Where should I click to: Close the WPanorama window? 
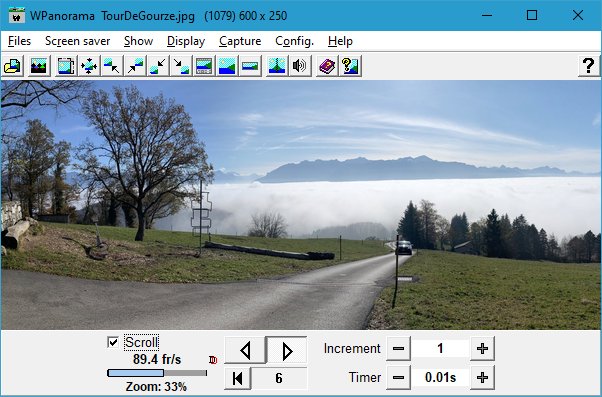[x=577, y=15]
